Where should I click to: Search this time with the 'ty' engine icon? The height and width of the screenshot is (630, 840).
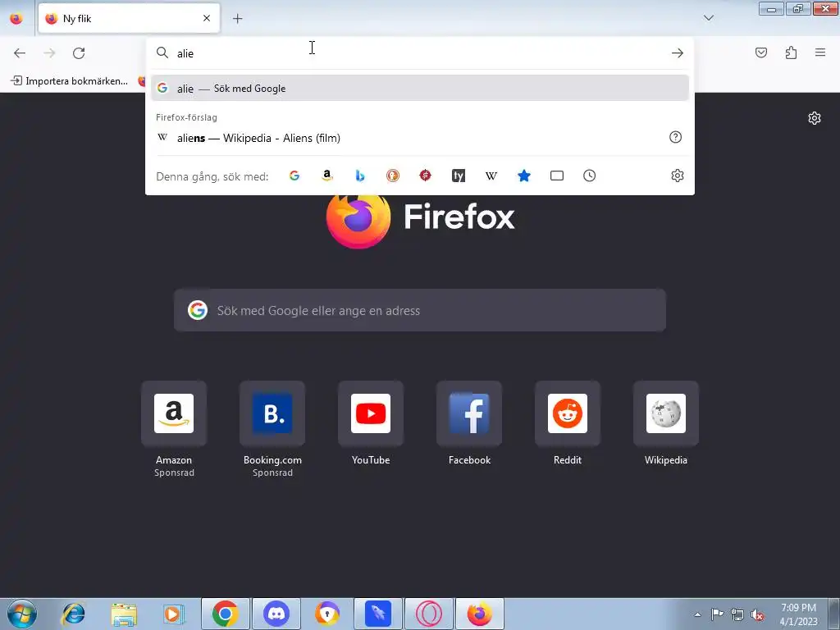[x=458, y=176]
